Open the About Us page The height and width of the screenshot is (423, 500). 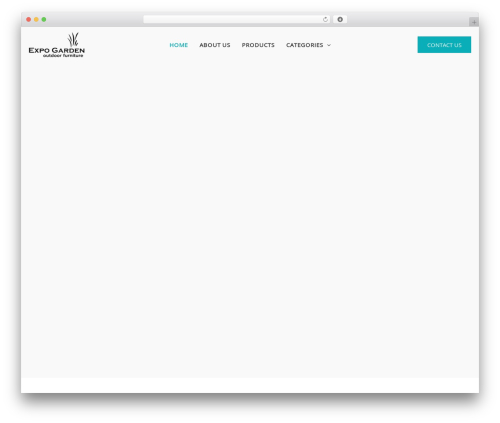tap(215, 45)
